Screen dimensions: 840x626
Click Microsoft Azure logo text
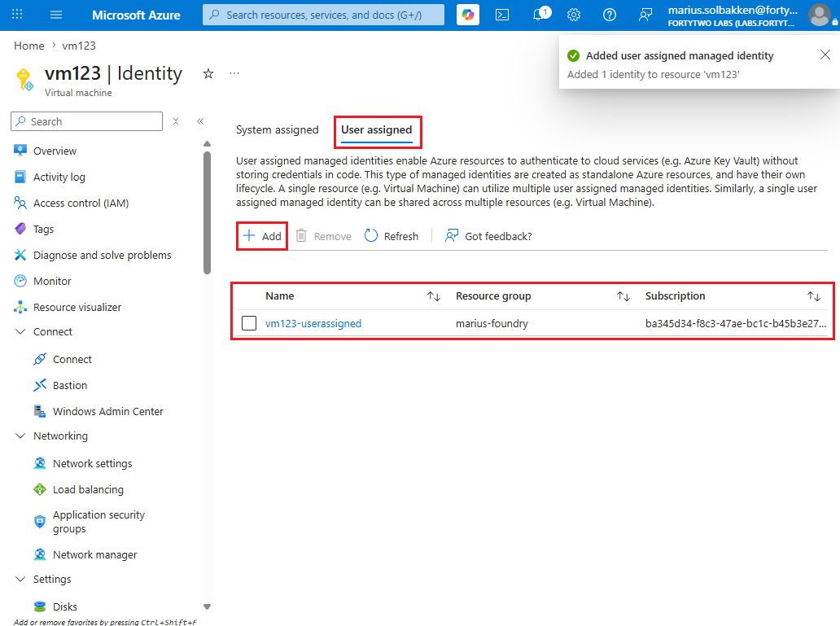point(136,15)
